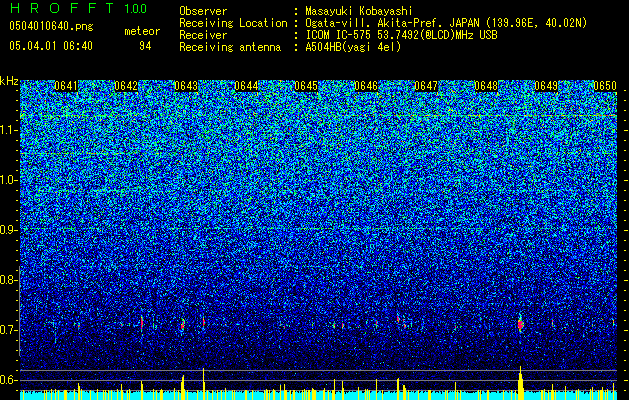Click the 0649 time marker
The height and width of the screenshot is (400, 629).
click(546, 86)
